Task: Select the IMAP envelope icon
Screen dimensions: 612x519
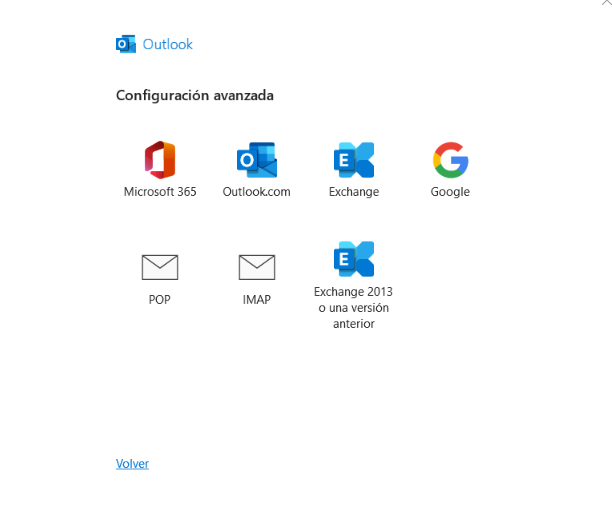Action: (257, 267)
